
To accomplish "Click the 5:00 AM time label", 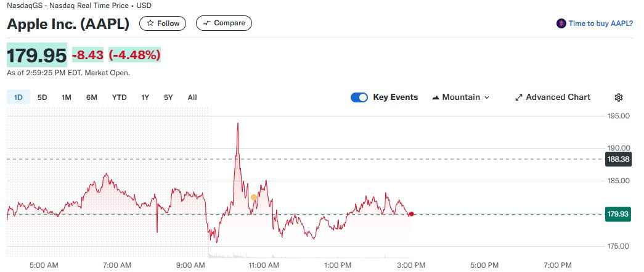I will tap(44, 265).
